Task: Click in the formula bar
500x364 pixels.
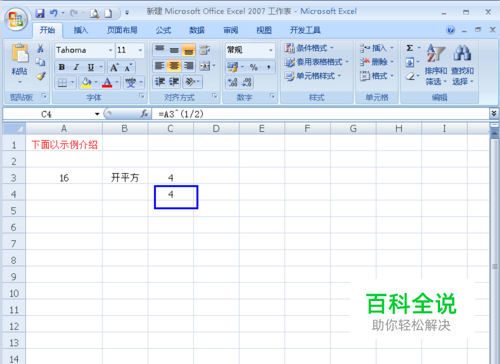Action: [320, 114]
